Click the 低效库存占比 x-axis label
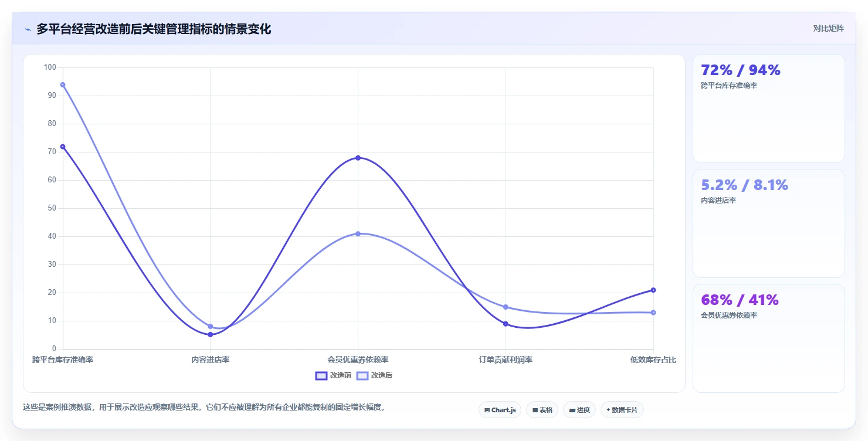Viewport: 868px width, 441px height. [x=653, y=359]
